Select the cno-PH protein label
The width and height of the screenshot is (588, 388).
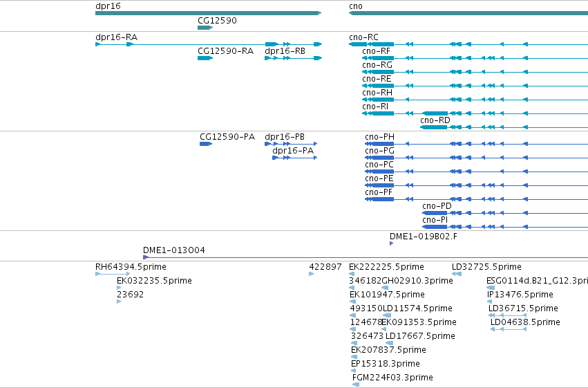tap(379, 137)
